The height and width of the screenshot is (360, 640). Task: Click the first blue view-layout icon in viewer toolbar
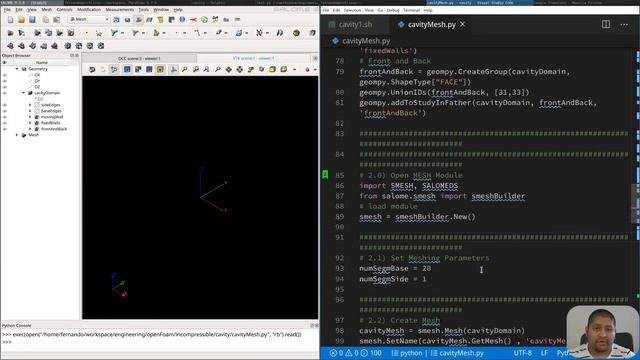point(127,69)
